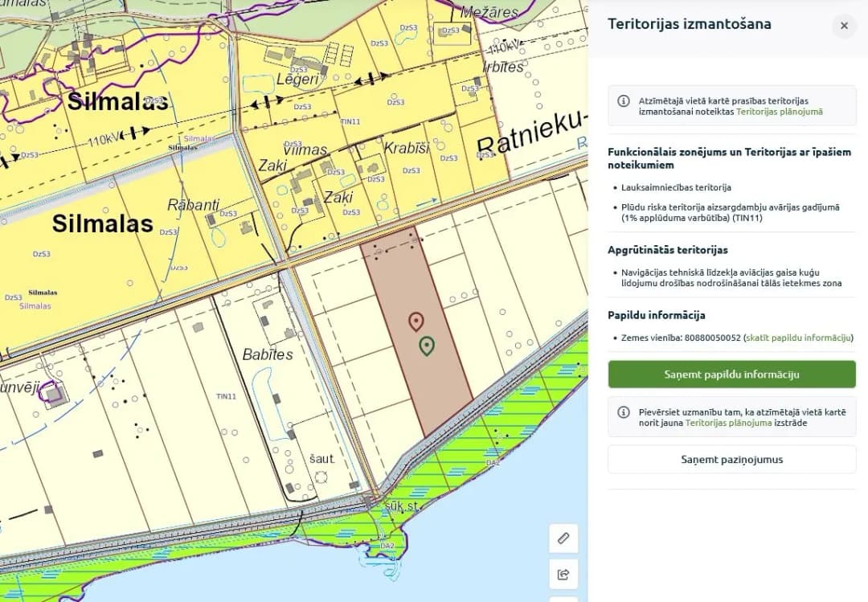Click the info icon in top notice
Viewport: 868px width, 602px height.
624,100
